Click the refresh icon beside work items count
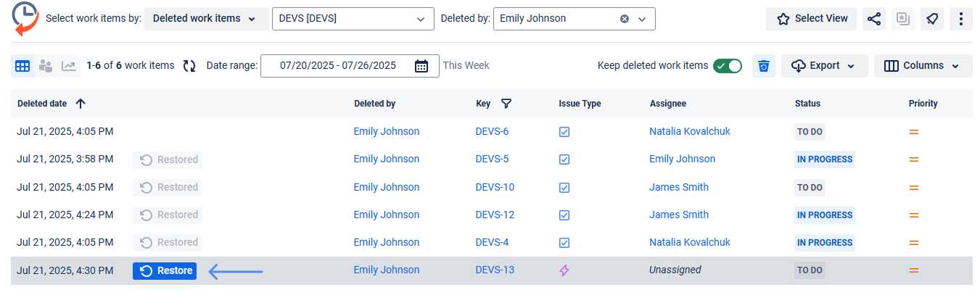The image size is (980, 295). pyautogui.click(x=189, y=66)
